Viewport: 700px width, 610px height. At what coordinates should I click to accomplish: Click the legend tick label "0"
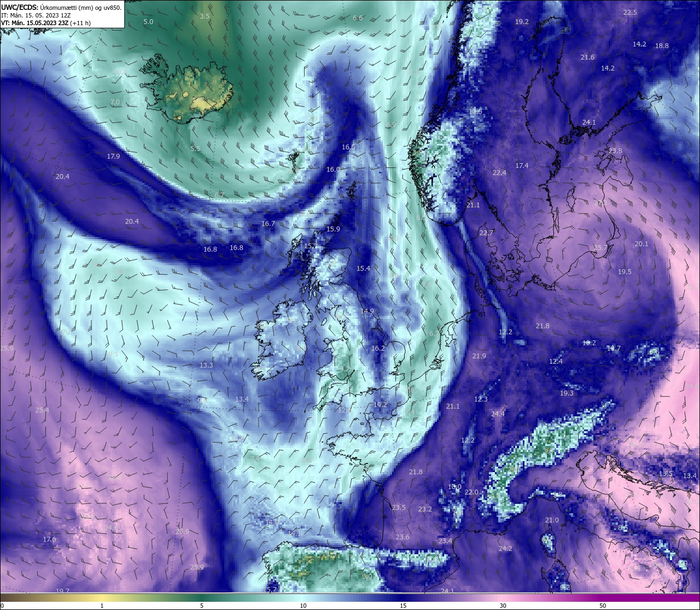click(2, 606)
